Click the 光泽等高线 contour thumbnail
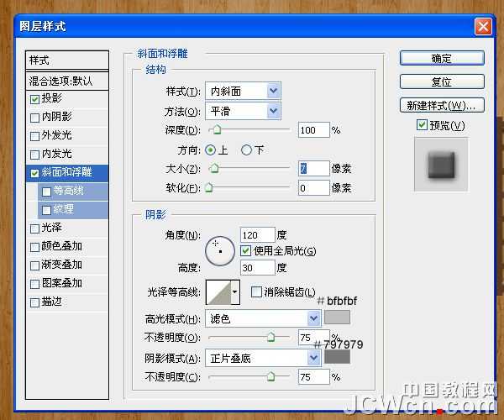504x420 pixels. tap(218, 292)
